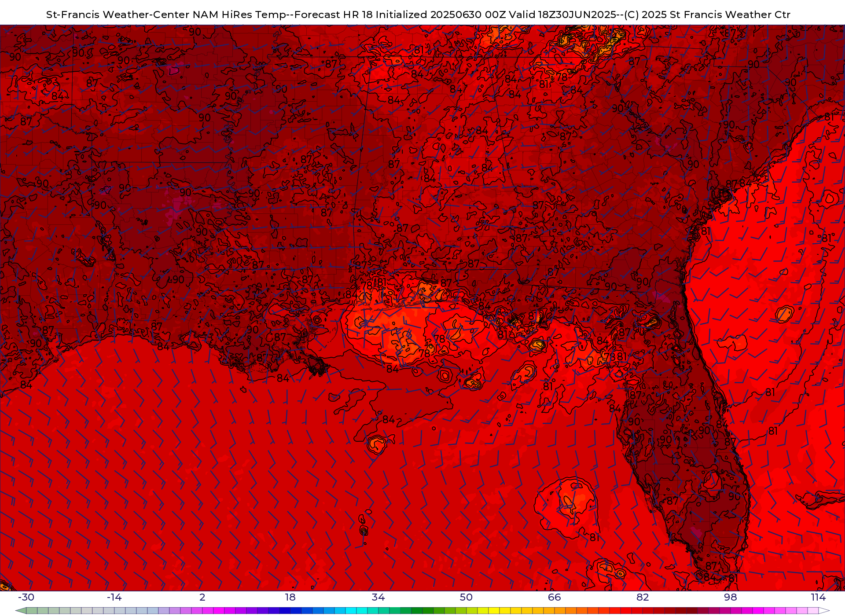This screenshot has width=845, height=616.
Task: Click the 114 label on the temperature scale
Action: tap(819, 597)
